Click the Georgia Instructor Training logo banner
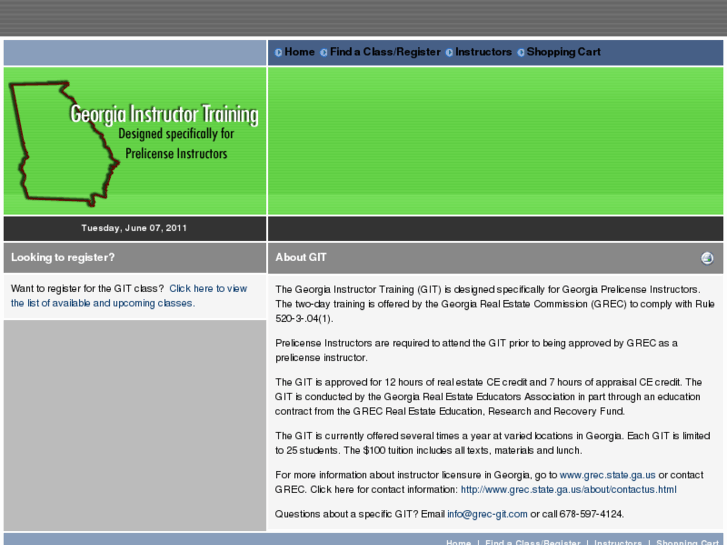The image size is (727, 545). pos(135,141)
